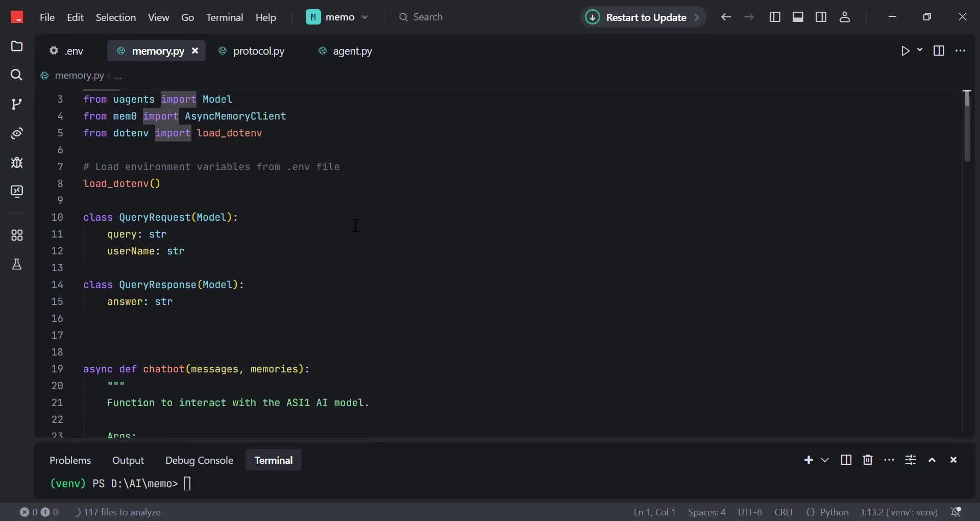Open the Source Control branch icon

17,104
